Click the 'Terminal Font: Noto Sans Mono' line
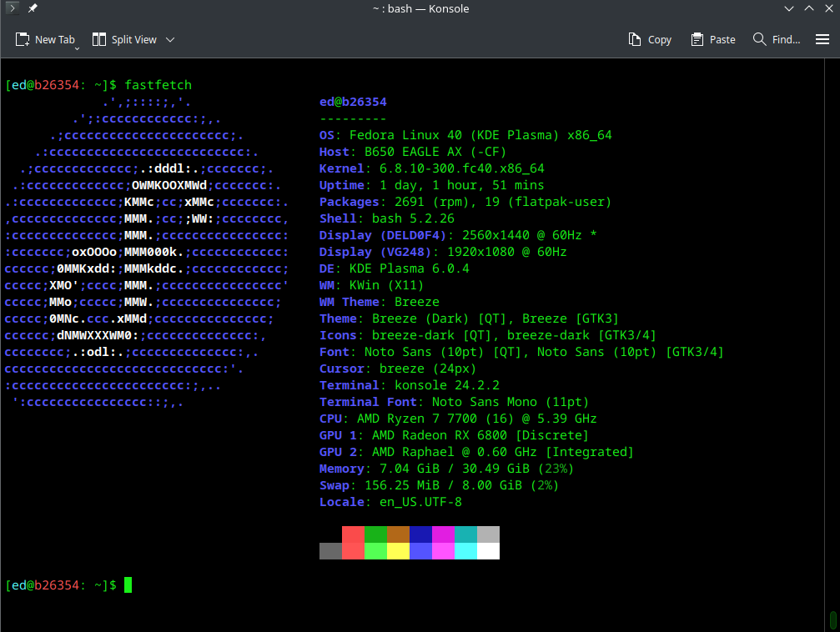This screenshot has height=632, width=840. 455,402
